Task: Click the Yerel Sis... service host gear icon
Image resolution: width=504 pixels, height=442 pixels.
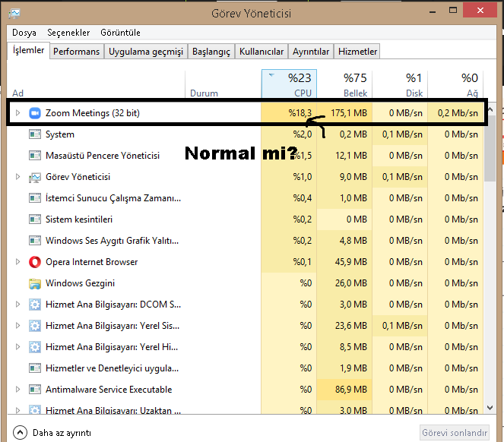Action: point(35,326)
